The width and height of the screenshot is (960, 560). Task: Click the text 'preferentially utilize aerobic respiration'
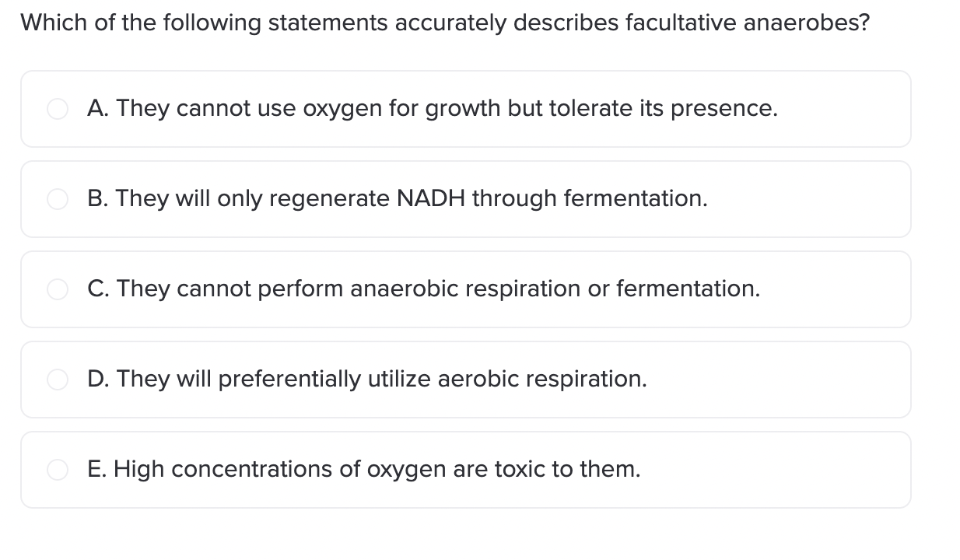(433, 380)
